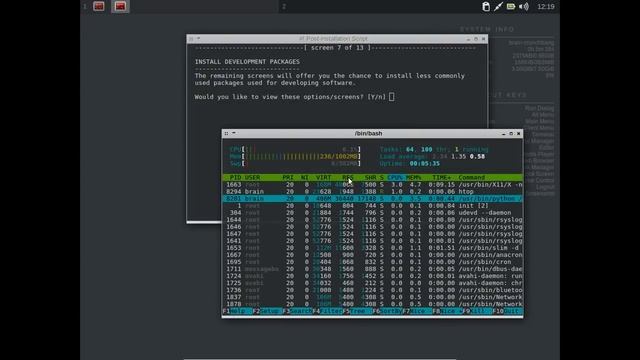
Task: Sort by Command column header in htop
Action: click(x=471, y=178)
